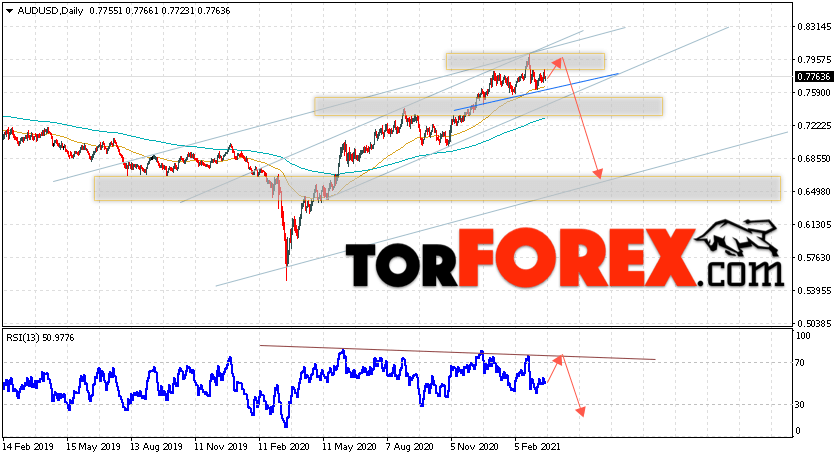The height and width of the screenshot is (458, 838).
Task: Select the upper resistance zone rectangle near 0.79575
Action: coord(525,61)
